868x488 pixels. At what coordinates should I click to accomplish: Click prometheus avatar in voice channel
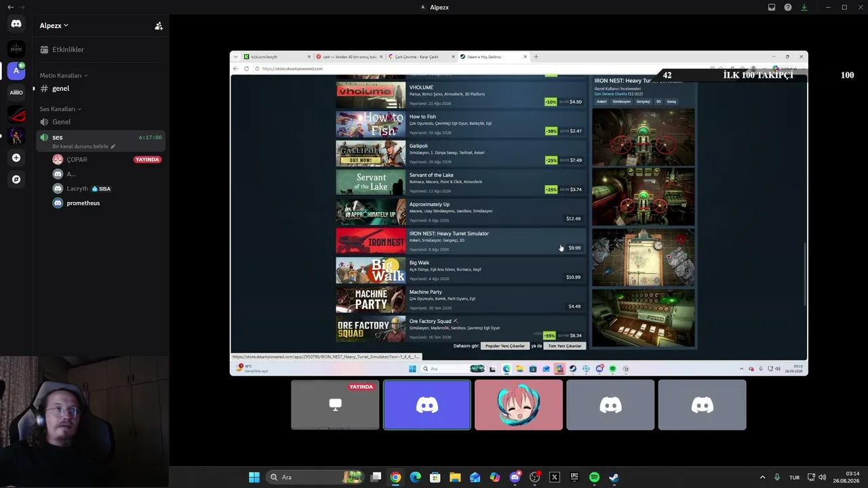58,203
